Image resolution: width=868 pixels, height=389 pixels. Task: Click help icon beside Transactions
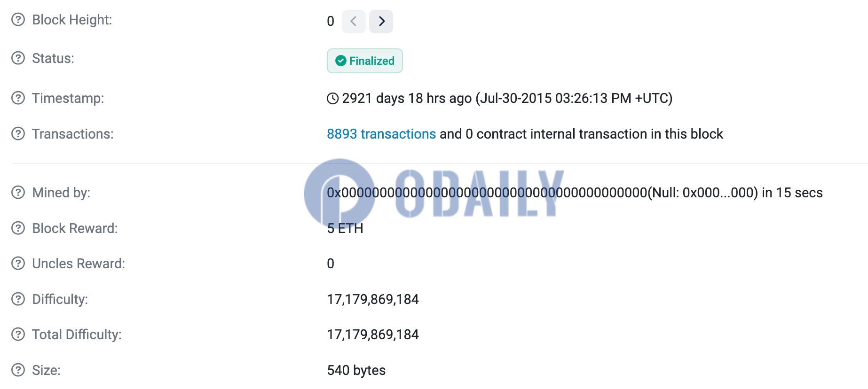tap(18, 134)
